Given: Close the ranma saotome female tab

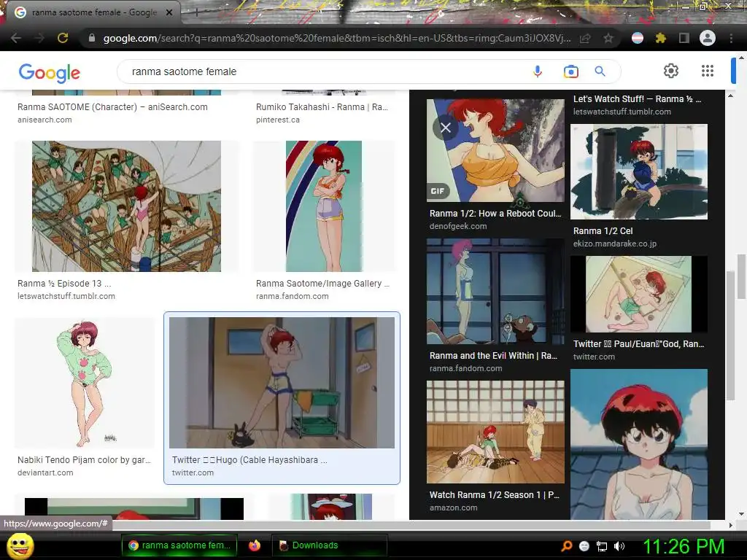Looking at the screenshot, I should pyautogui.click(x=169, y=12).
